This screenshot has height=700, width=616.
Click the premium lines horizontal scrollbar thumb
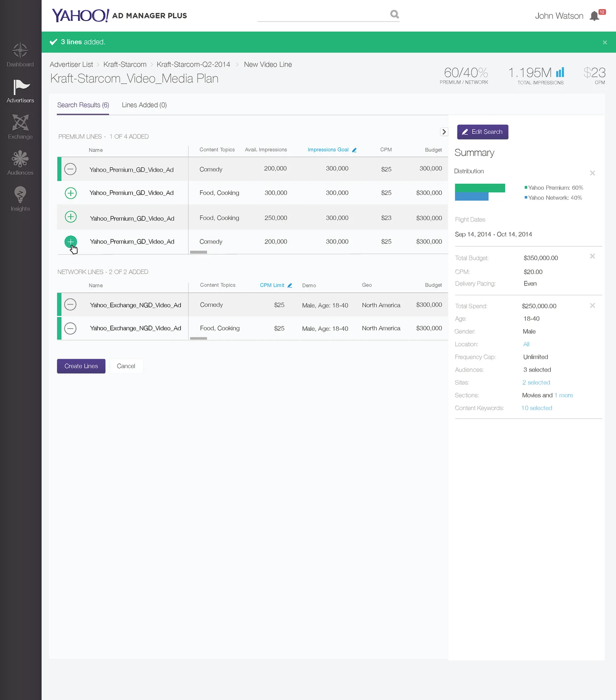pyautogui.click(x=198, y=252)
